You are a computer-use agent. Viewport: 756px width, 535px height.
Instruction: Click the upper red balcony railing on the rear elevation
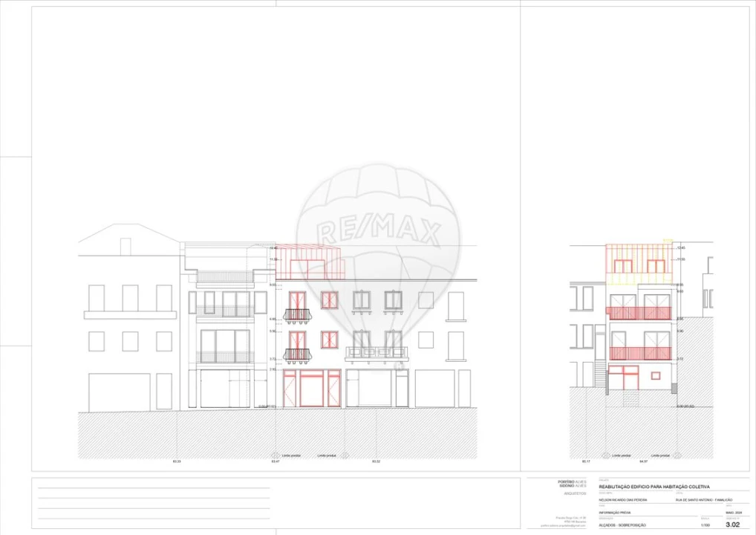click(639, 313)
